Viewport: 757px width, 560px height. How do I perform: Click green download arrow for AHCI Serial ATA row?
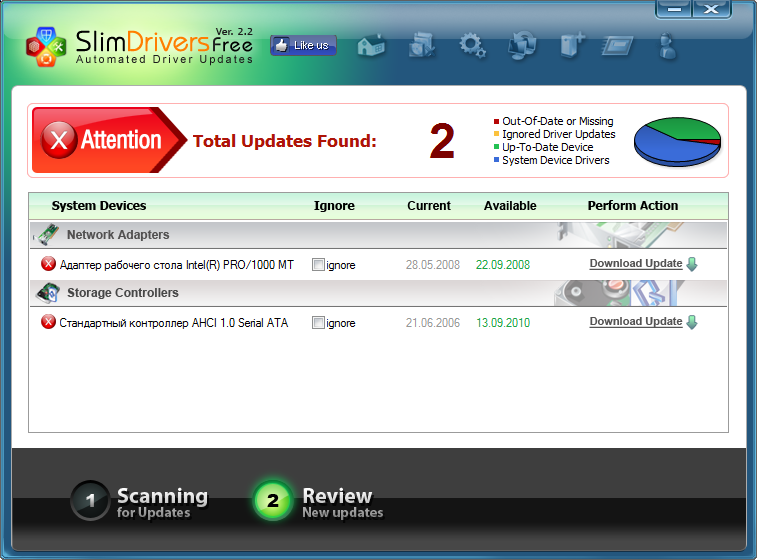[692, 322]
